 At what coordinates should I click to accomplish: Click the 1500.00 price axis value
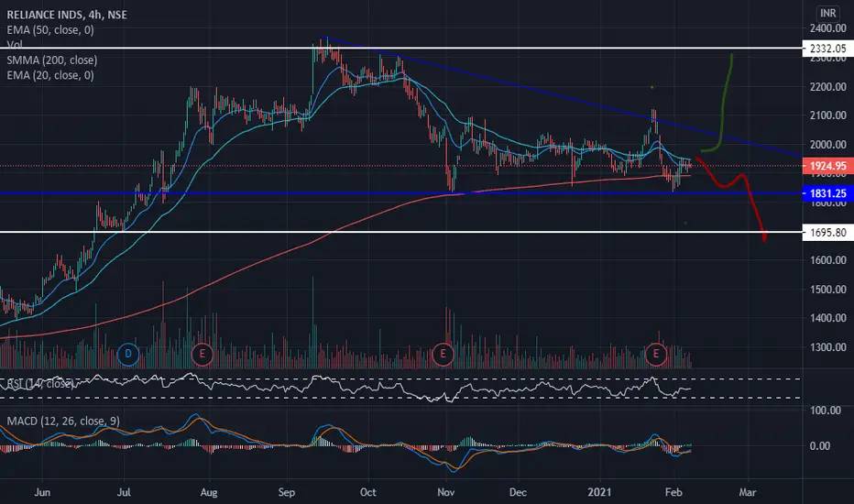(827, 290)
